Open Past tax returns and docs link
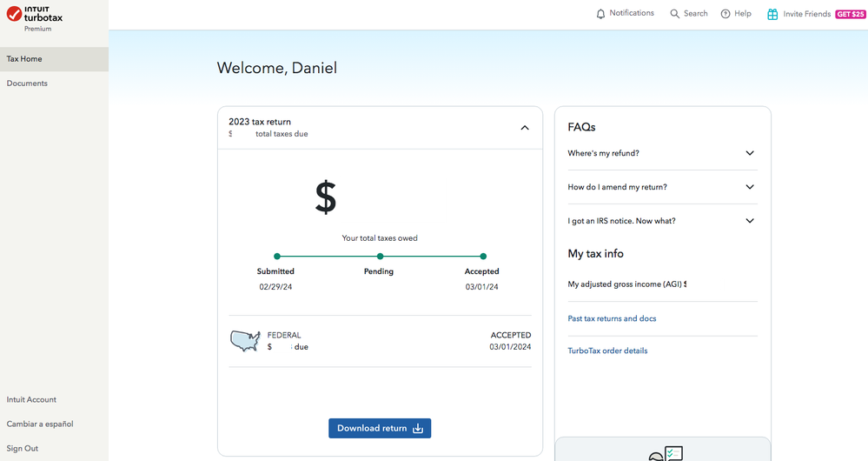The width and height of the screenshot is (868, 461). point(612,318)
